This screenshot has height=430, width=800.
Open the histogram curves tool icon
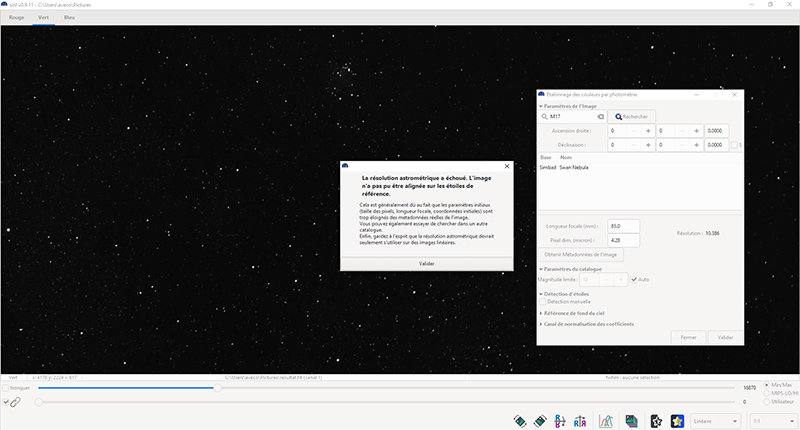(606, 421)
